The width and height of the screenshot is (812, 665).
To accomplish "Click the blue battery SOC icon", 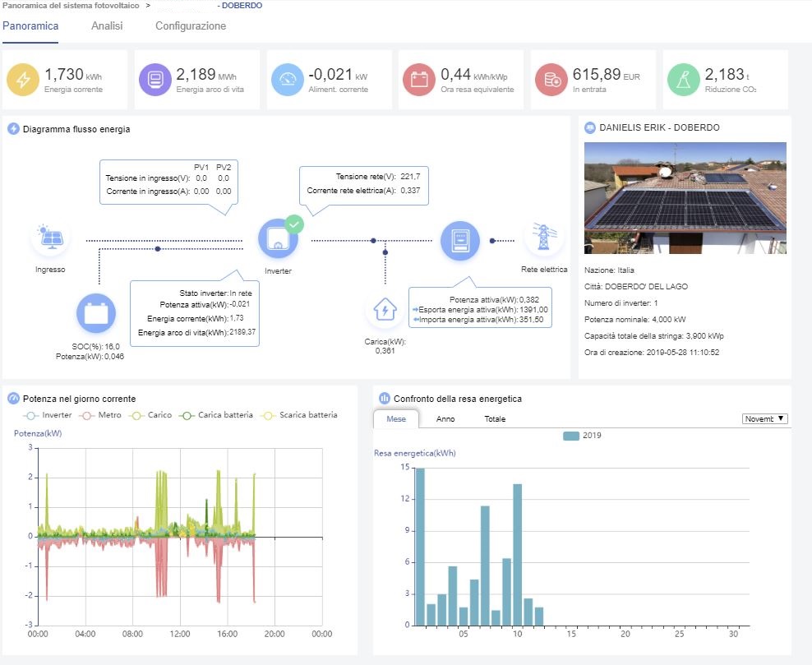I will point(96,314).
